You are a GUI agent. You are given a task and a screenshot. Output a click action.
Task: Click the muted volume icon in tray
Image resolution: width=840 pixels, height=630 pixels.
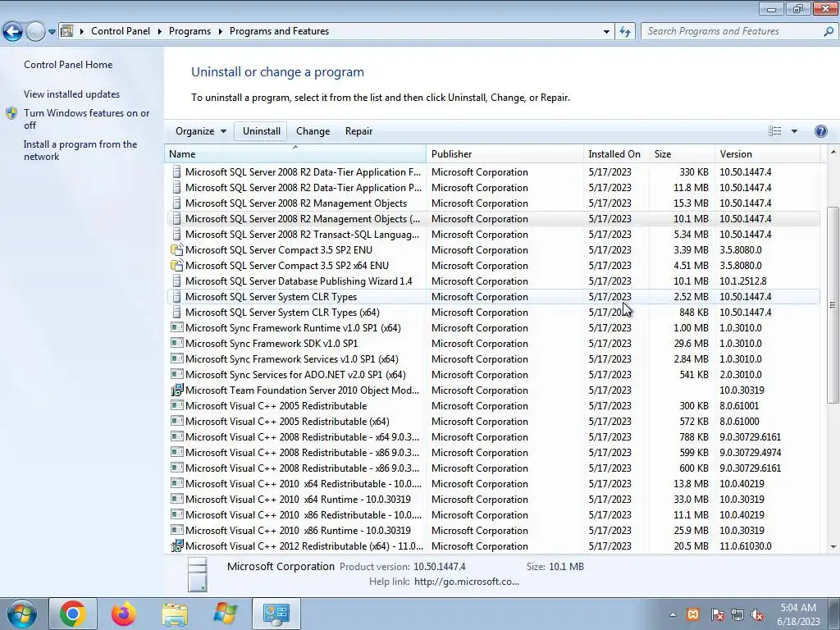[x=757, y=614]
